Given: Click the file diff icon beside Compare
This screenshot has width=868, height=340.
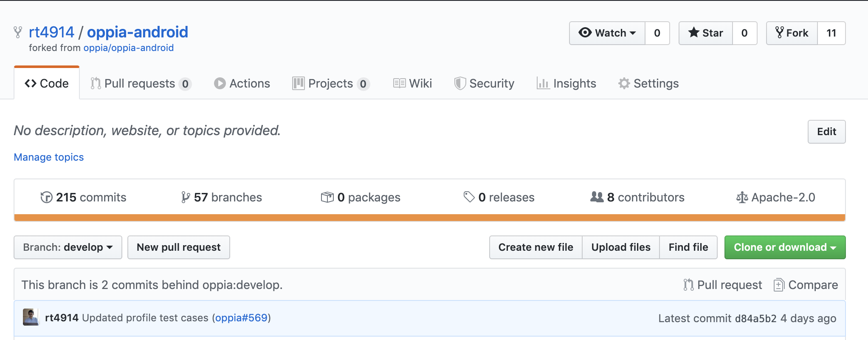Looking at the screenshot, I should (x=779, y=285).
